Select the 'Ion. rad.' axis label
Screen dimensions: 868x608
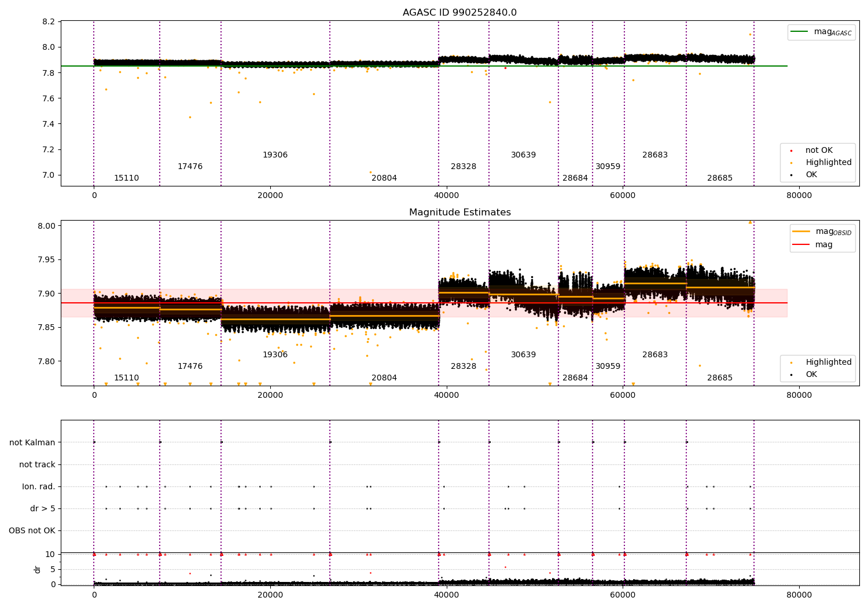coord(39,486)
